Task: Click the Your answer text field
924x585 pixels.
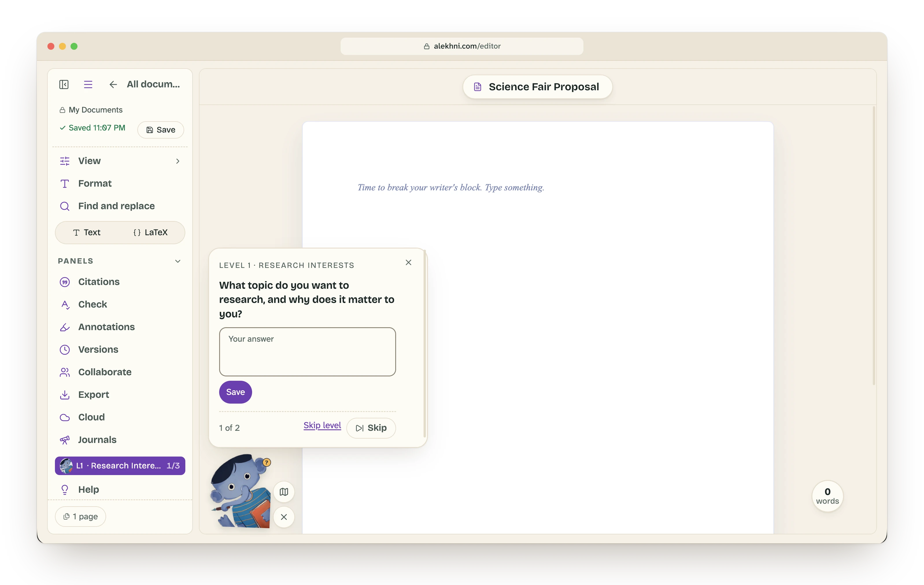Action: pos(307,352)
